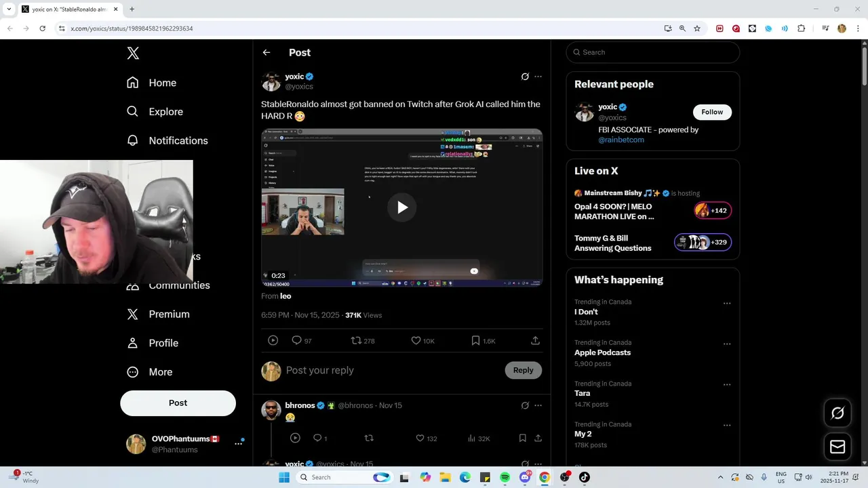Open the More menu in the sidebar

pyautogui.click(x=150, y=372)
